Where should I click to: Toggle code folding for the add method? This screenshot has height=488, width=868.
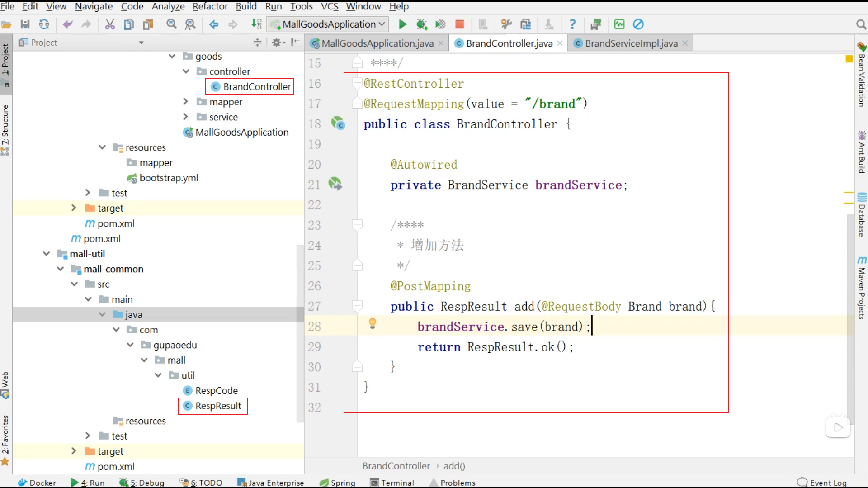point(357,306)
